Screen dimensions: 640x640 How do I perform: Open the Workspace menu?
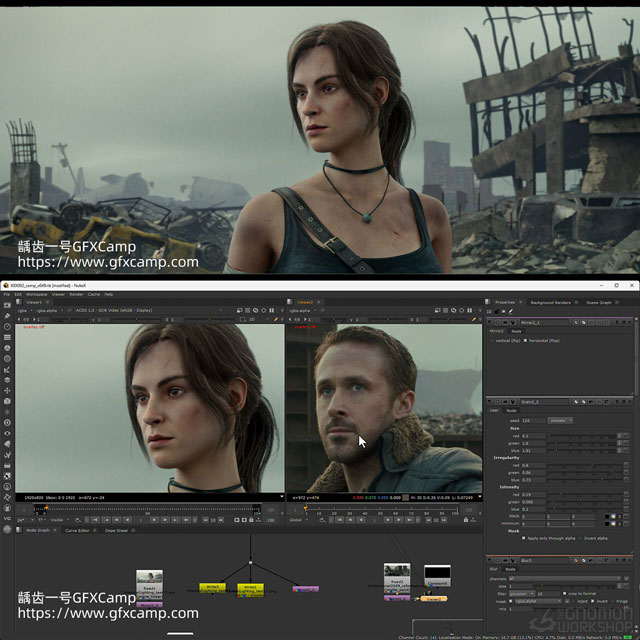(36, 294)
